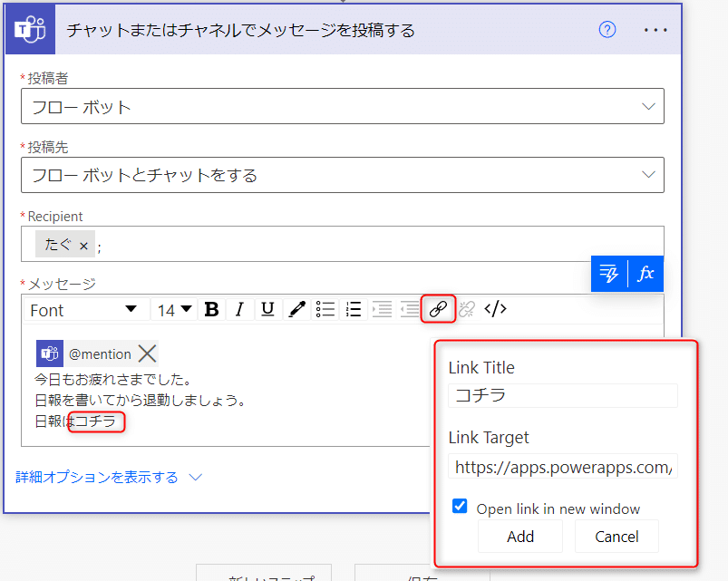728x581 pixels.
Task: Click the Add button
Action: (x=520, y=537)
